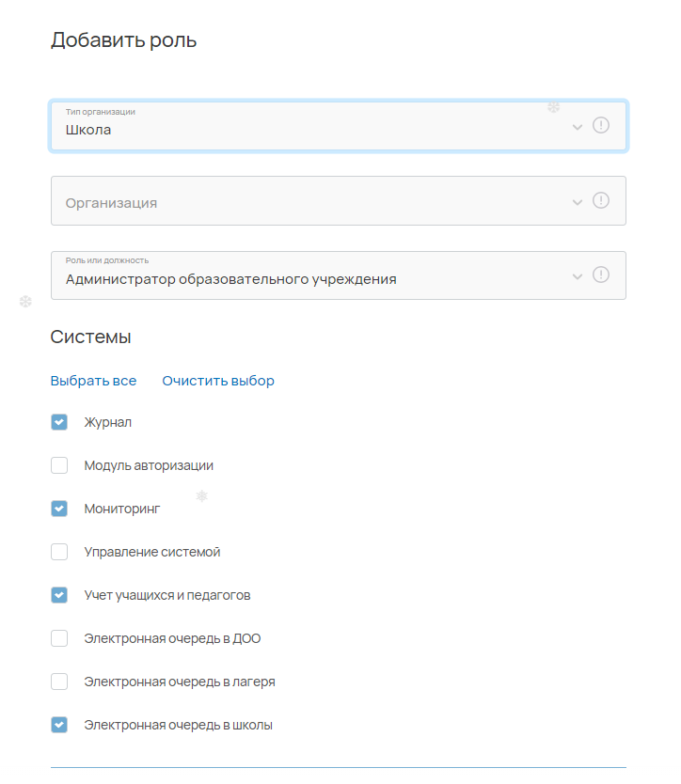The width and height of the screenshot is (681, 784).
Task: Uncheck the Электронная очередь в школы checkbox
Action: point(59,725)
